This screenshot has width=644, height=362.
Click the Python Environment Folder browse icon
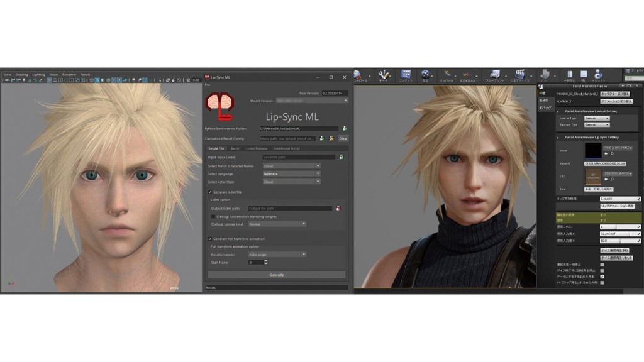pyautogui.click(x=345, y=128)
